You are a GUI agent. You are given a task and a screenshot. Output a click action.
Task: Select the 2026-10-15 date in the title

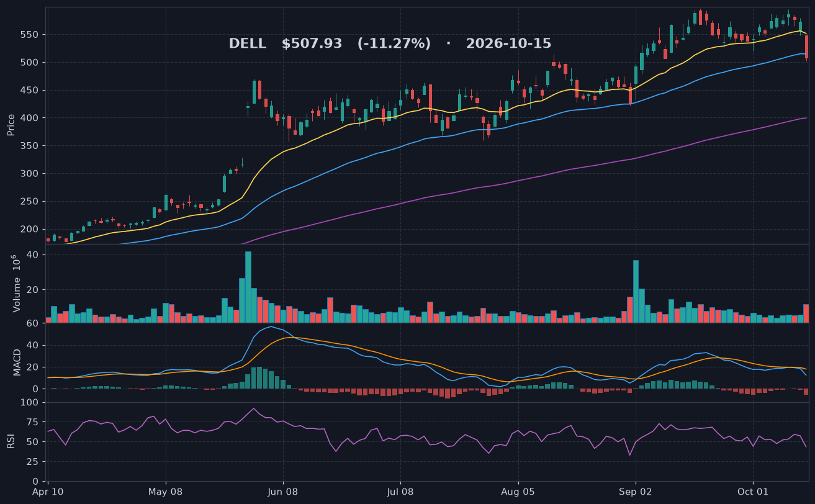click(508, 43)
